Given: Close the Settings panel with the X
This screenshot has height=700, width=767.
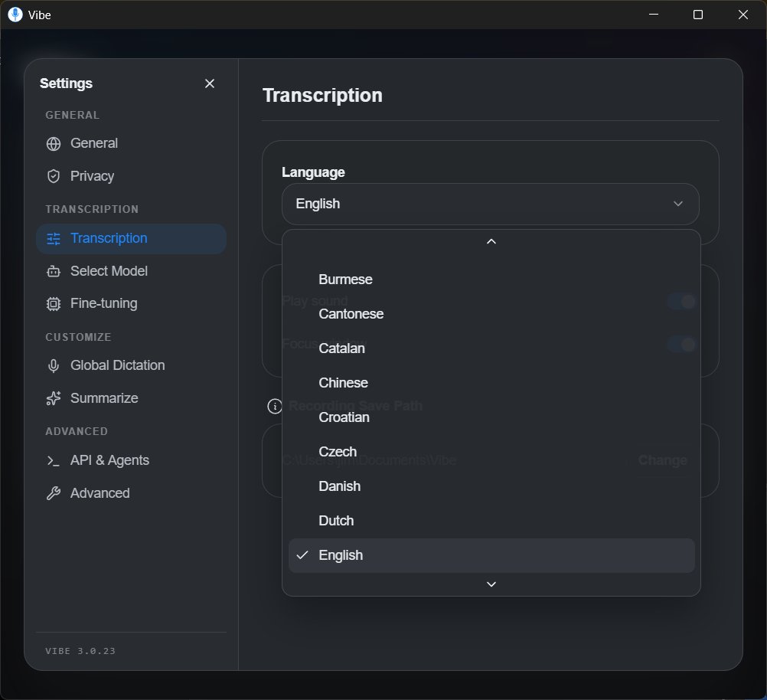Looking at the screenshot, I should pyautogui.click(x=210, y=83).
